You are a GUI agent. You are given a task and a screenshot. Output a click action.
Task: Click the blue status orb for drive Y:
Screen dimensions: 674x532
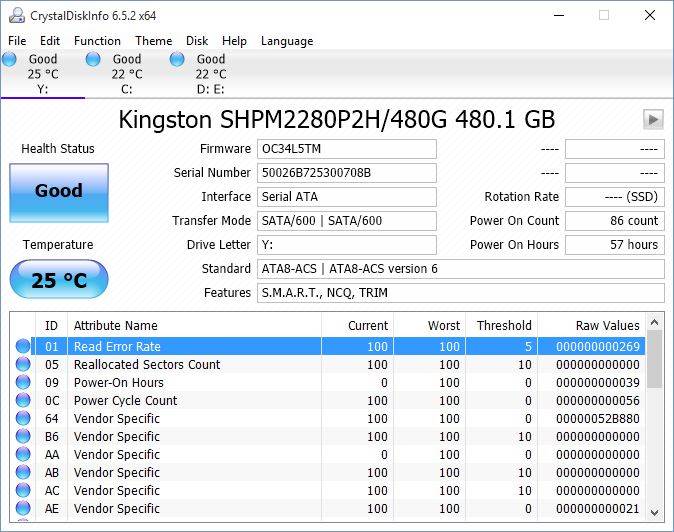point(9,59)
